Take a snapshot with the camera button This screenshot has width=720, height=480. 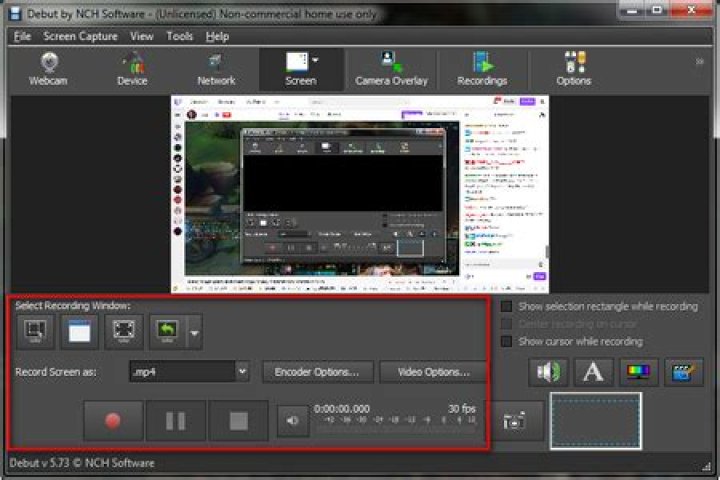click(514, 421)
